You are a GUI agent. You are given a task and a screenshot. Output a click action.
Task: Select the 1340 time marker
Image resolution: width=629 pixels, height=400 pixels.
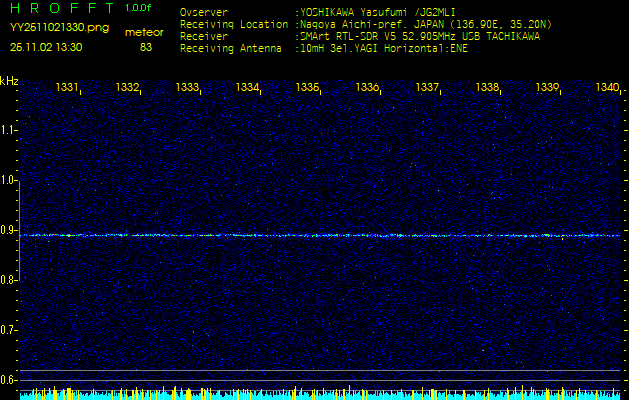click(607, 88)
